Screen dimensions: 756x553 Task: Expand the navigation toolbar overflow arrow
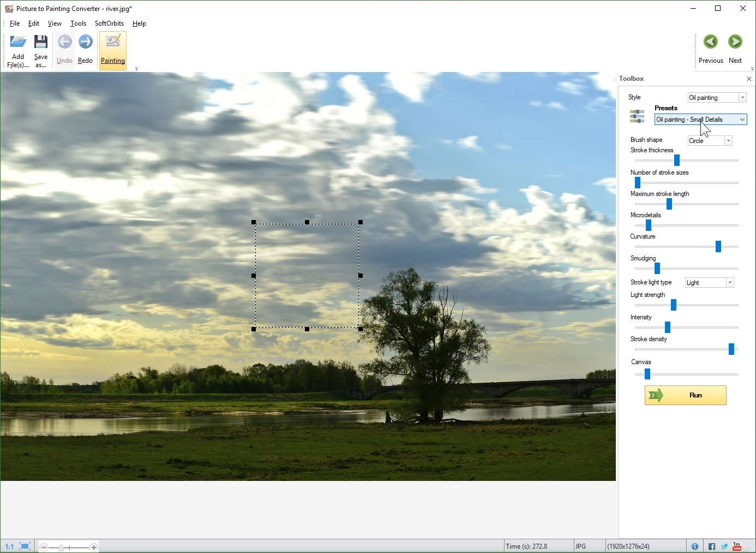752,69
